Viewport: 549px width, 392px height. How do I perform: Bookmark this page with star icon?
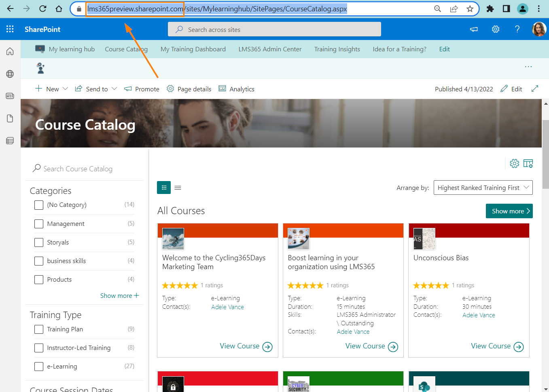pyautogui.click(x=470, y=9)
